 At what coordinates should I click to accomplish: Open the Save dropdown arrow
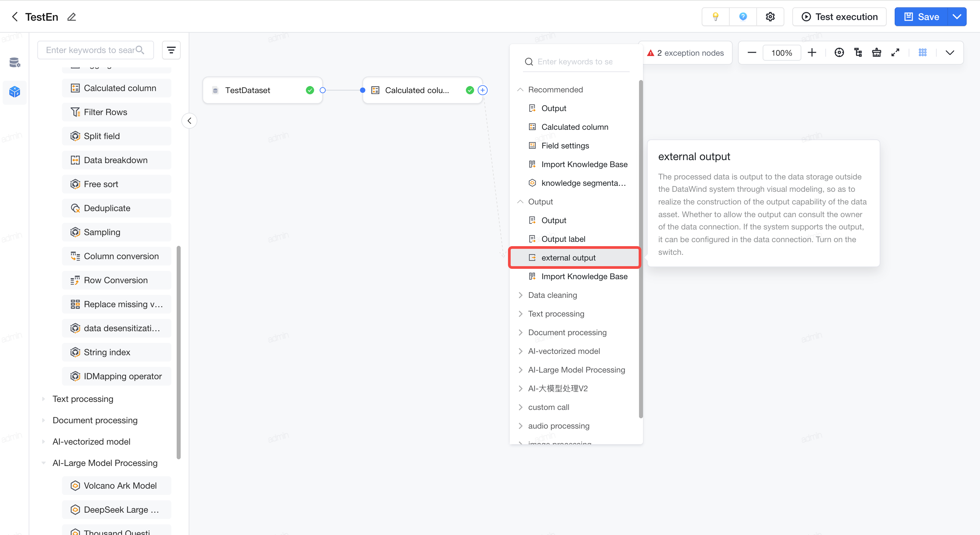click(x=956, y=17)
